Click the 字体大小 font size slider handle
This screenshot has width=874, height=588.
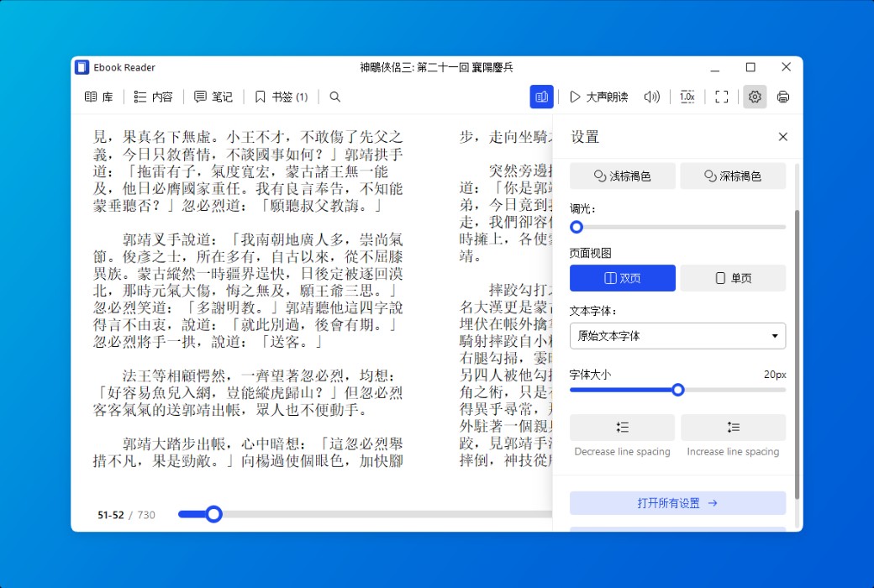(678, 390)
